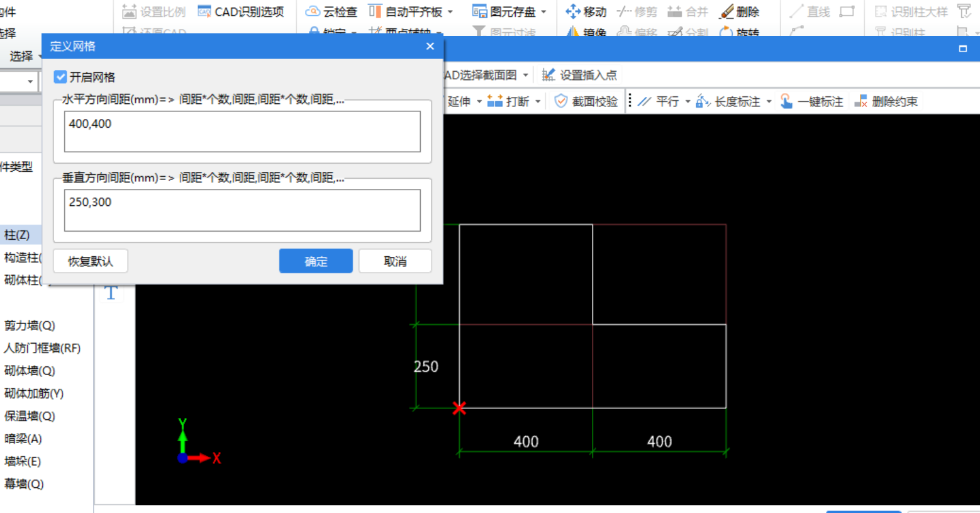Confirm grid settings with 确定
Viewport: 980px width, 513px height.
tap(316, 261)
